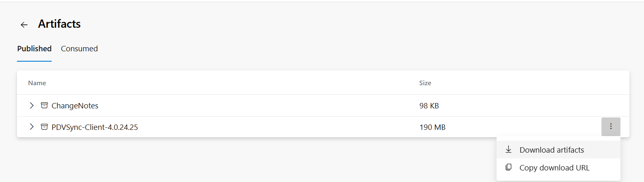Select Copy download URL menu entry
This screenshot has width=644, height=182.
tap(554, 168)
